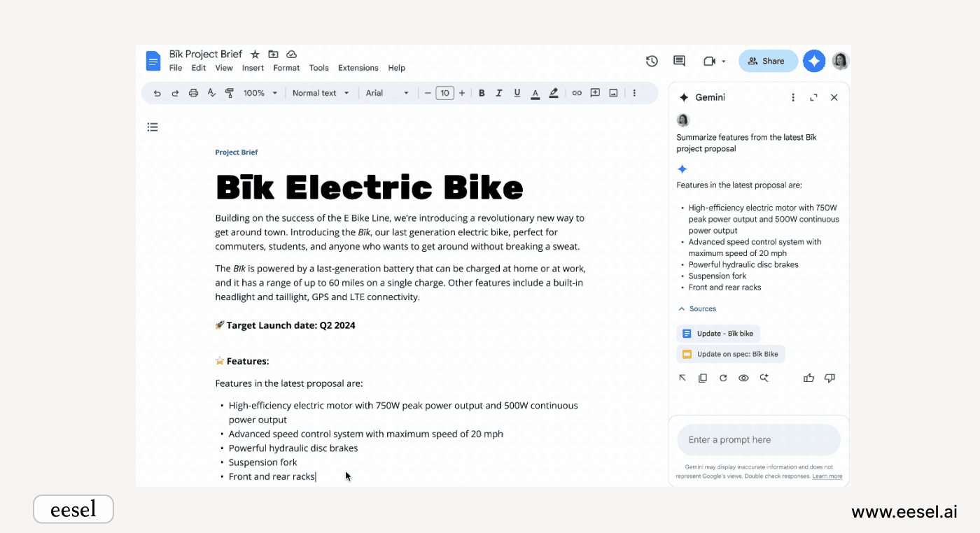Pick text color from the toolbar
The image size is (980, 533).
click(x=535, y=93)
